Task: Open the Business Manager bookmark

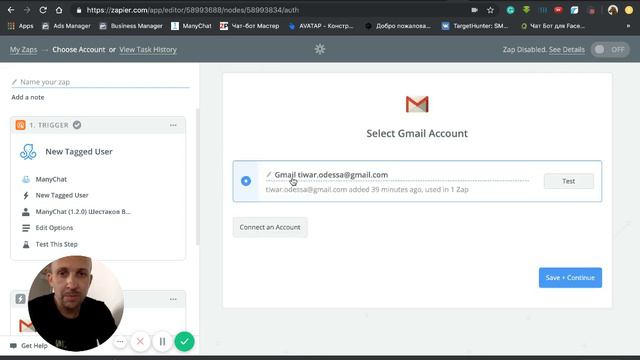Action: [x=131, y=26]
